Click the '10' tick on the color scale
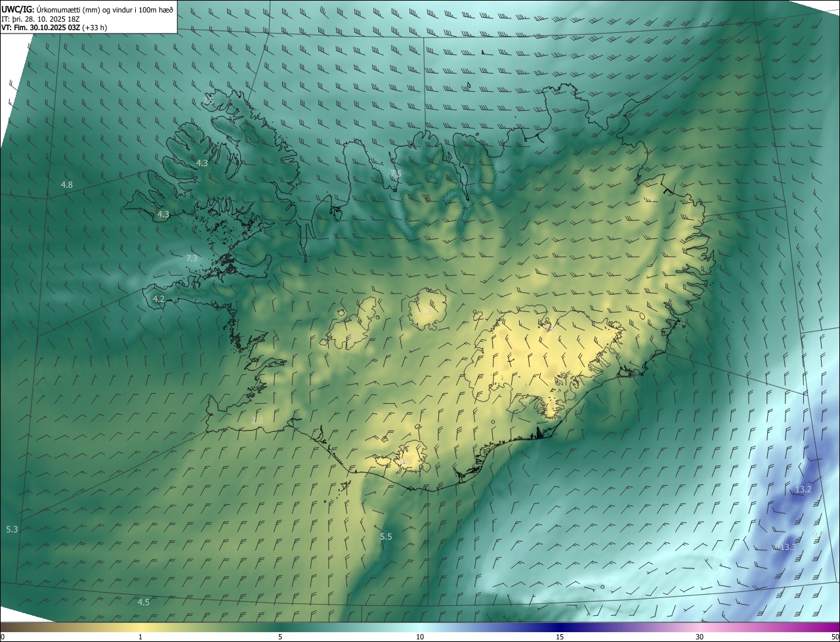840x642 pixels. click(420, 637)
